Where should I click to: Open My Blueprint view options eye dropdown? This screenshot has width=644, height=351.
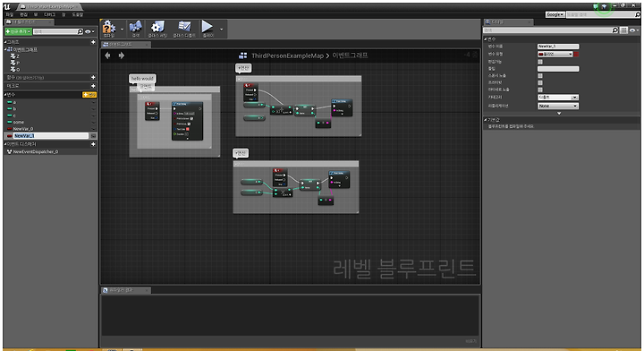89,31
